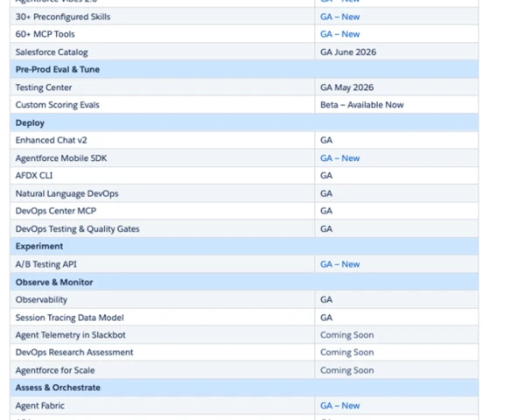Select GA status of DevOps Center MCP
Image resolution: width=525 pixels, height=420 pixels.
click(396, 211)
